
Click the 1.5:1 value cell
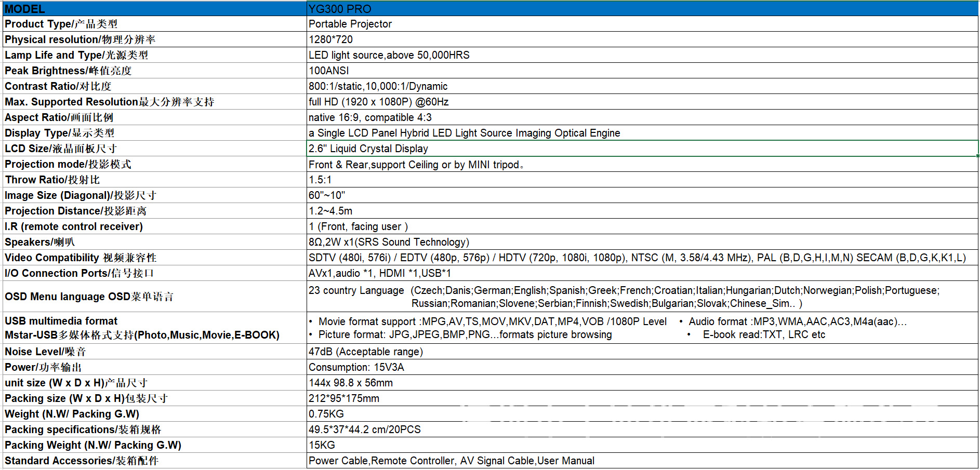click(642, 180)
